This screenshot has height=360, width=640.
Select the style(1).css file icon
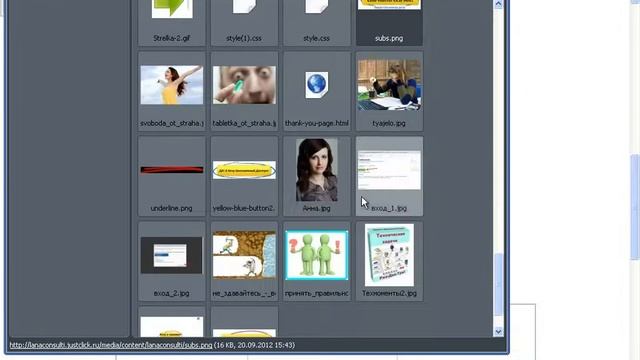(244, 7)
